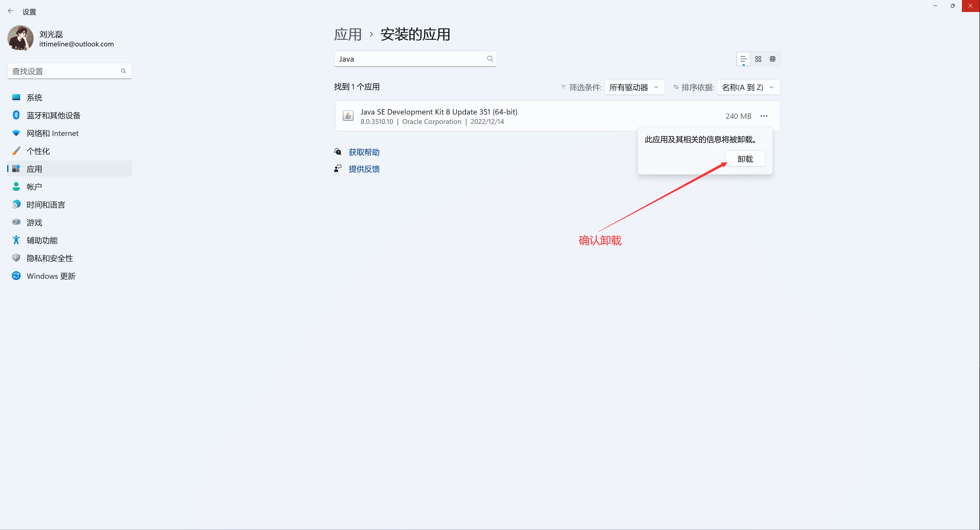Open Windows 更新 settings

tap(70, 276)
